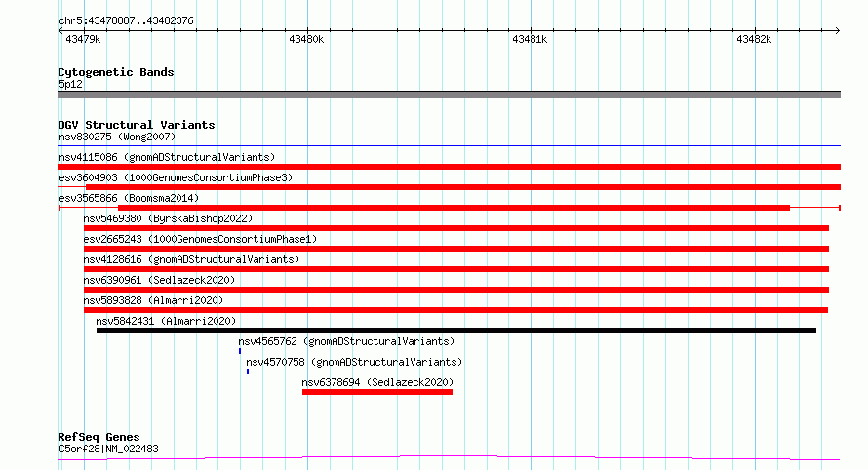Click the red bar under nsv5469380
This screenshot has height=470, width=868.
pyautogui.click(x=456, y=228)
